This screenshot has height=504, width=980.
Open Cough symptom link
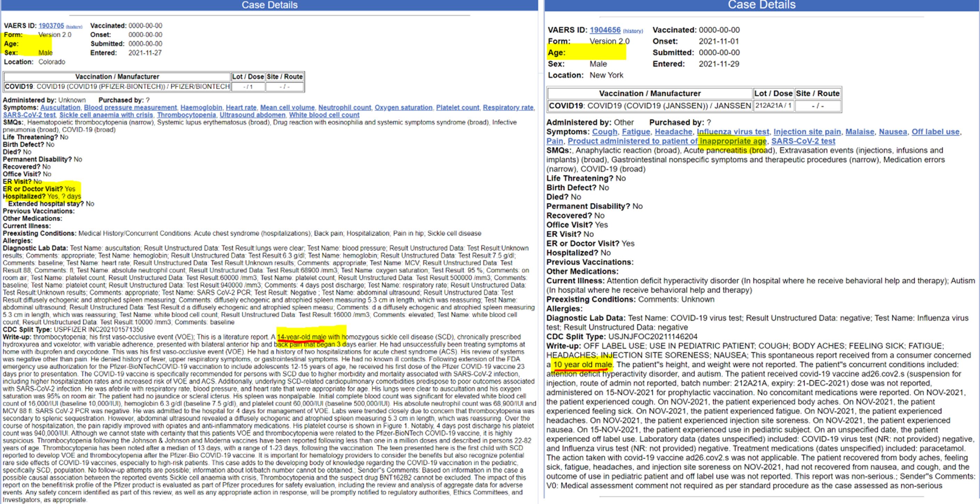pyautogui.click(x=604, y=132)
